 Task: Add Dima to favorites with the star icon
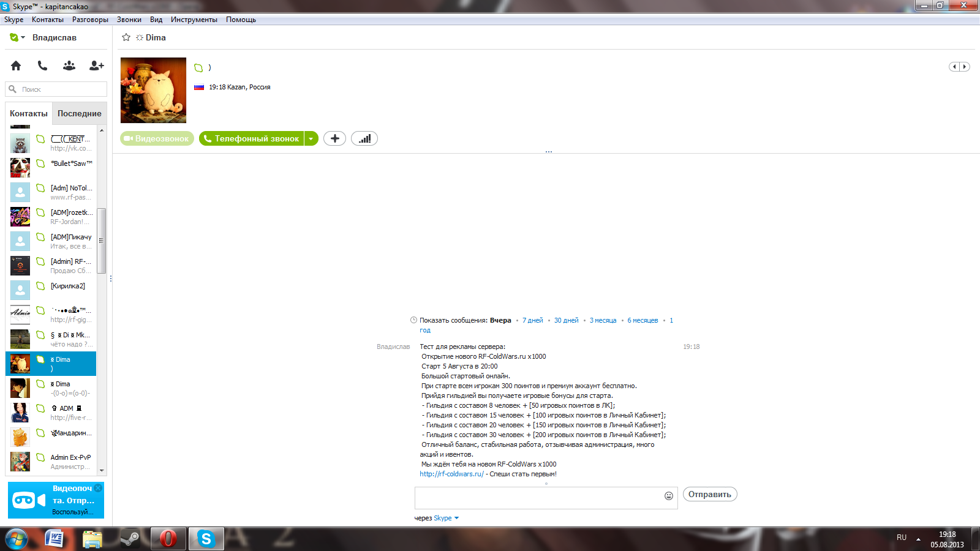[126, 37]
